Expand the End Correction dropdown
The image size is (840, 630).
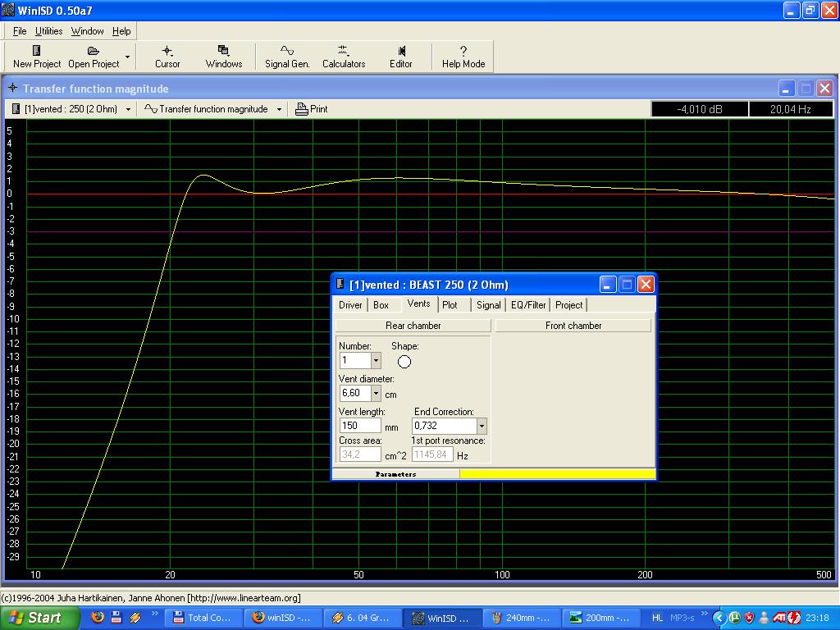(x=482, y=427)
